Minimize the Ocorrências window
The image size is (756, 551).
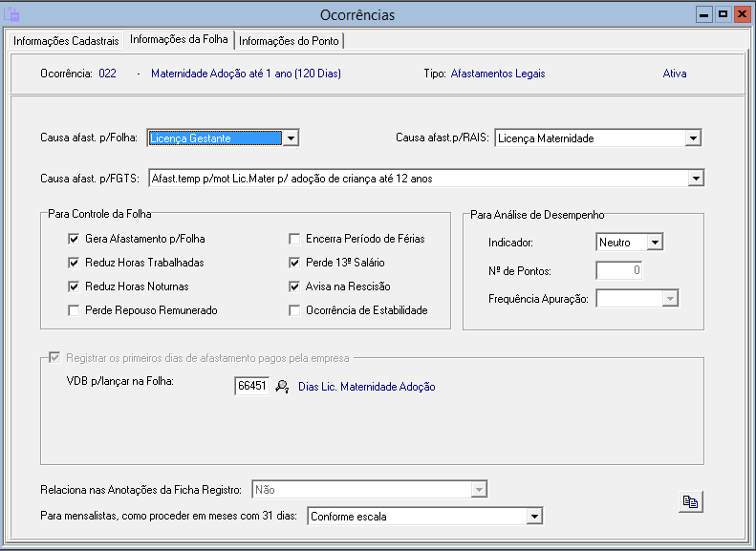[704, 15]
